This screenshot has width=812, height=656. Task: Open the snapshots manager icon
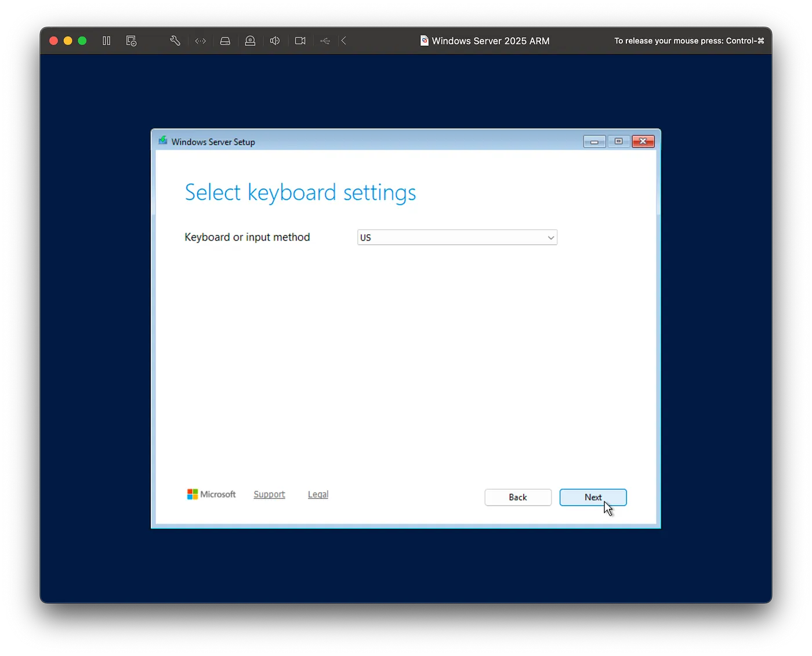point(132,41)
